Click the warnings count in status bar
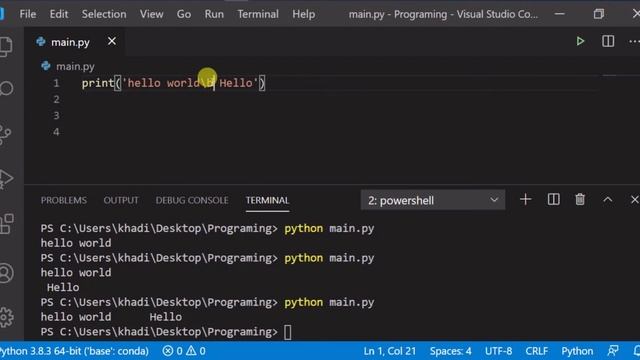Image resolution: width=640 pixels, height=360 pixels. point(196,351)
